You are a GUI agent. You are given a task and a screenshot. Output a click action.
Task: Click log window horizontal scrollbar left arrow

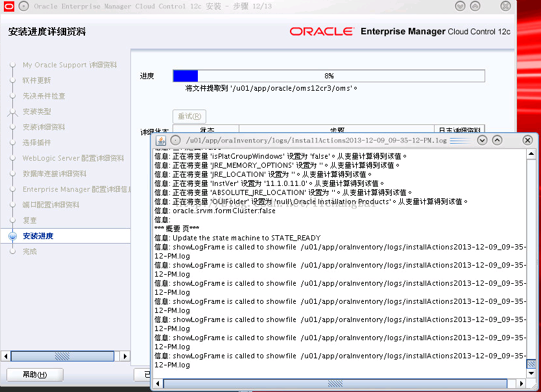[x=158, y=384]
